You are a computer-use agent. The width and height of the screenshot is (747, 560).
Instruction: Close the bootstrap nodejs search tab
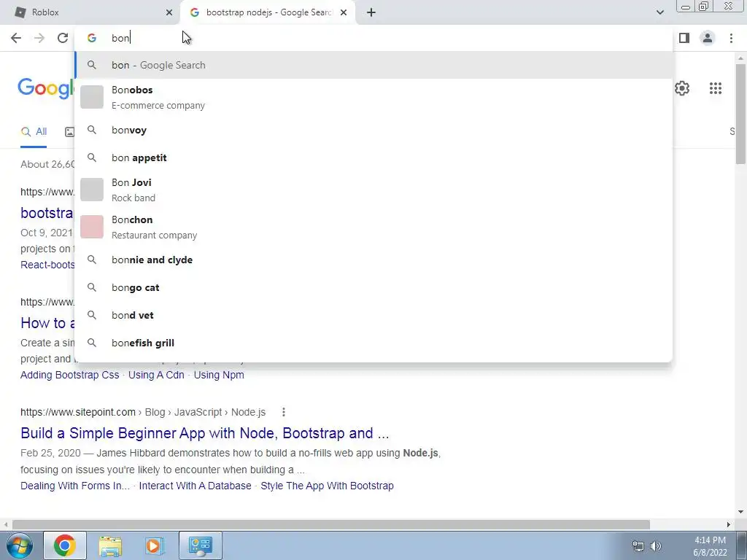pos(344,12)
